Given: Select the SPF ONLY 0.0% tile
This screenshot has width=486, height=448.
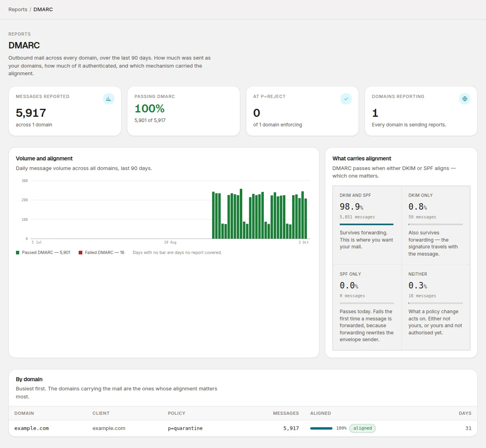Looking at the screenshot, I should pos(367,307).
